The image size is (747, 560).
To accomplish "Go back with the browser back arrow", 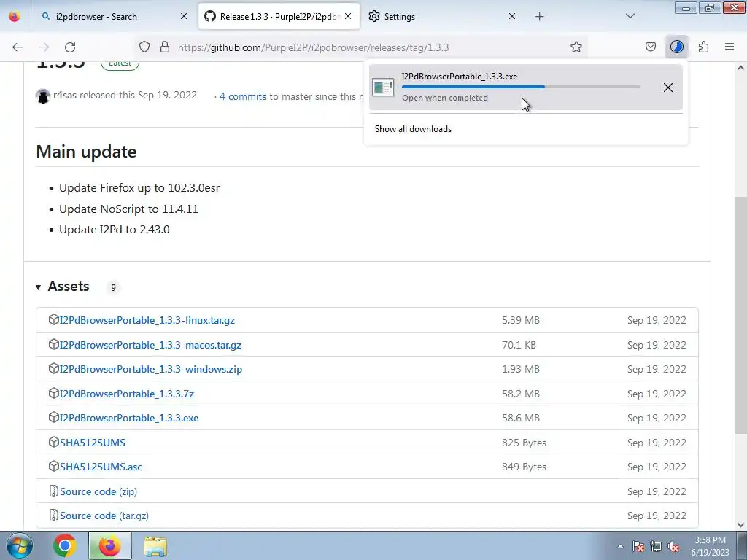I will 18,47.
